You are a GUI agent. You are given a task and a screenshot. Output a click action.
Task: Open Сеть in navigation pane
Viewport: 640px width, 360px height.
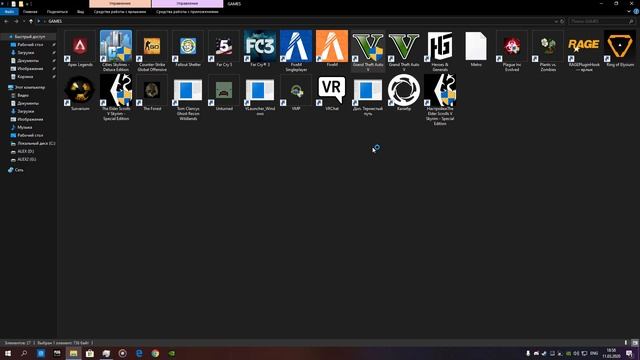click(19, 170)
